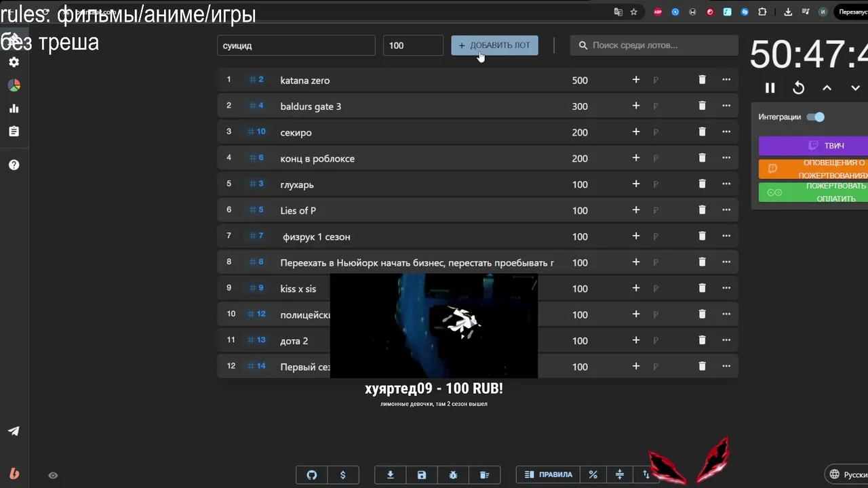Image resolution: width=868 pixels, height=488 pixels.
Task: Click the Поиск среди лотов search field
Action: click(654, 45)
